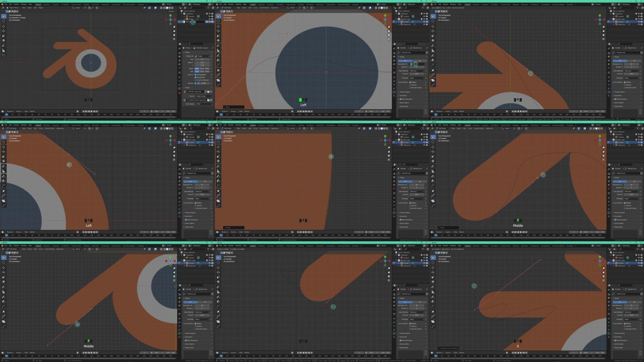Click the Transform tool in the Object Mode window

(x=4, y=40)
